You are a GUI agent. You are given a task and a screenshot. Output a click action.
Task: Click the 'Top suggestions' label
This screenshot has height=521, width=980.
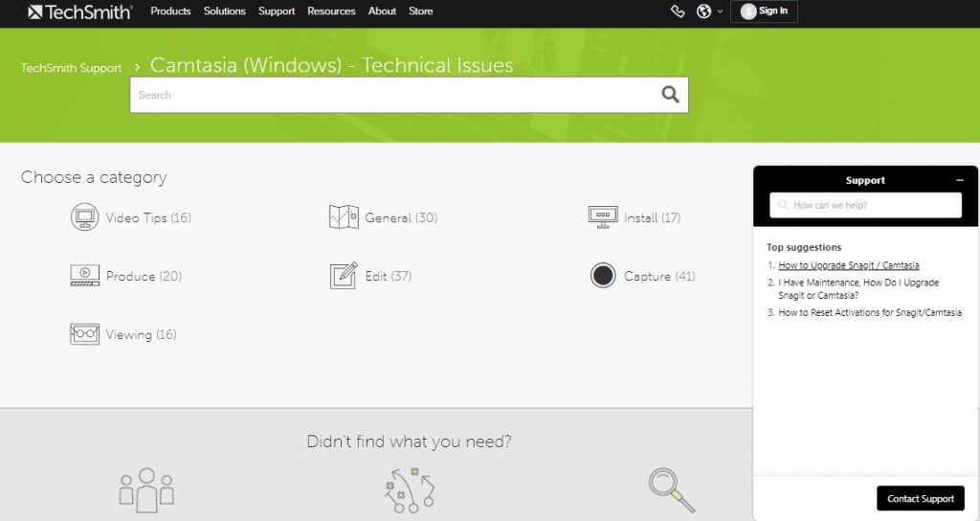pos(804,247)
